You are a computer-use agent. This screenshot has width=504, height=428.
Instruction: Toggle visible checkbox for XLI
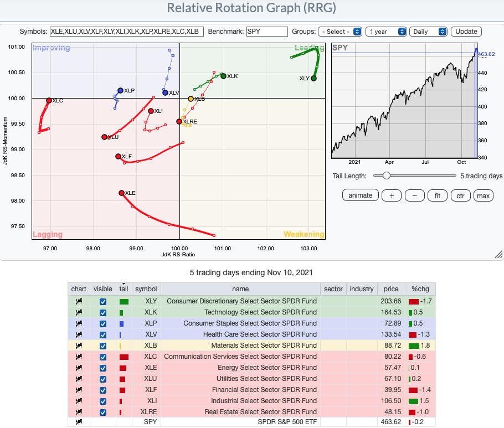coord(103,401)
